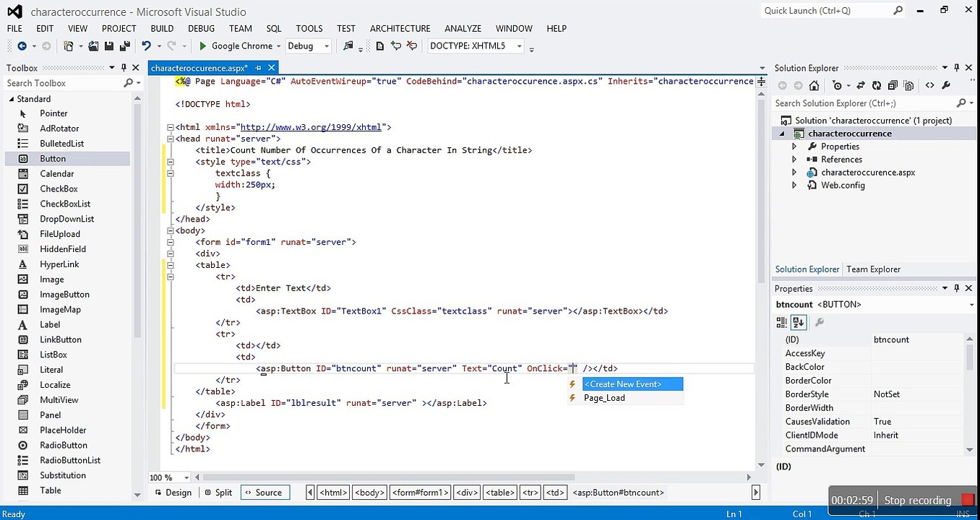
Task: Click the <table> breadcrumb tag button
Action: [500, 493]
